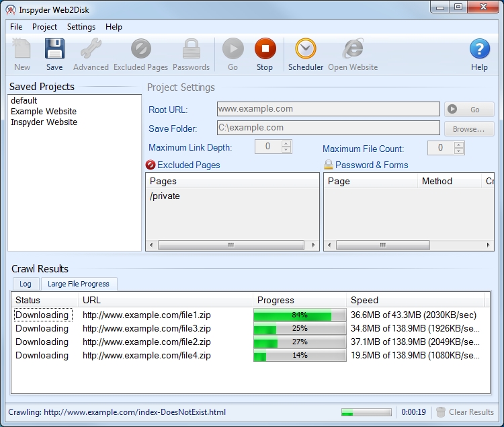504x427 pixels.
Task: Open the Settings menu
Action: 81,27
